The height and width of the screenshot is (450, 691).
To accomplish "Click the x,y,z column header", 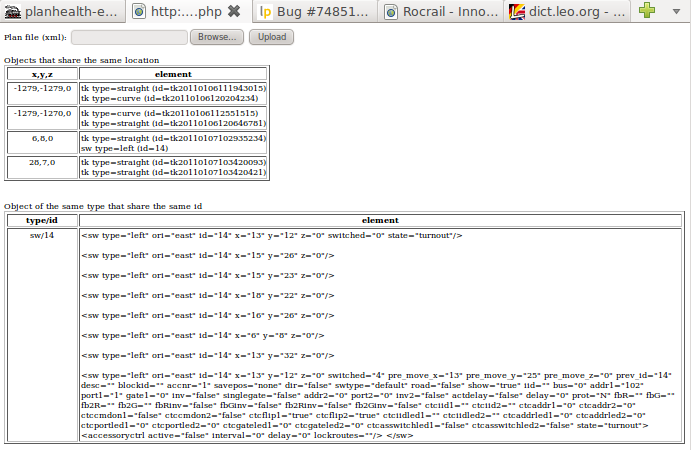I will click(x=42, y=74).
